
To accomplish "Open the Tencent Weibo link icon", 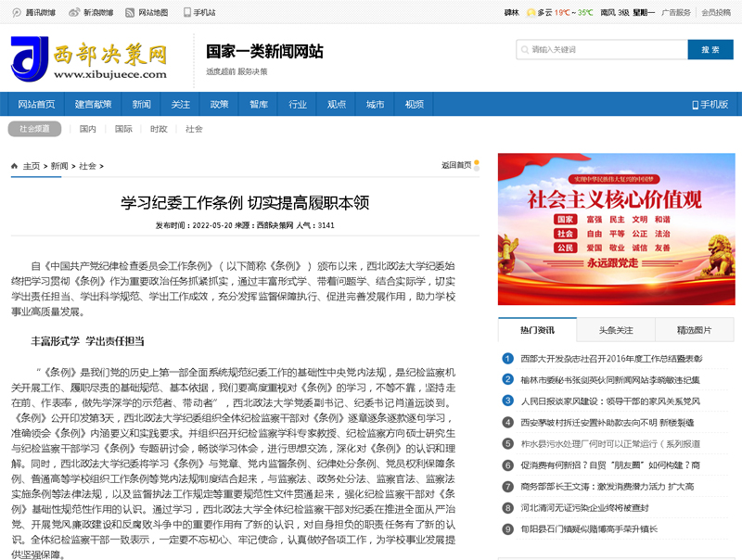I will (x=18, y=13).
